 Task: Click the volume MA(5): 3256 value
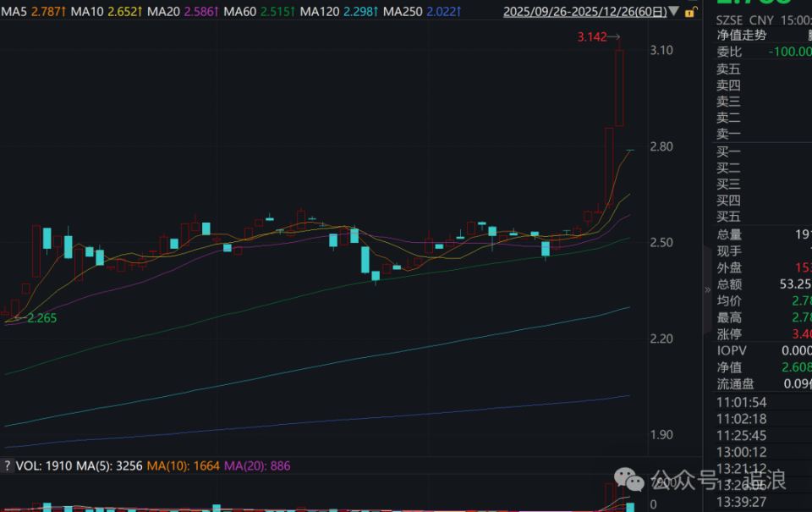(x=109, y=466)
